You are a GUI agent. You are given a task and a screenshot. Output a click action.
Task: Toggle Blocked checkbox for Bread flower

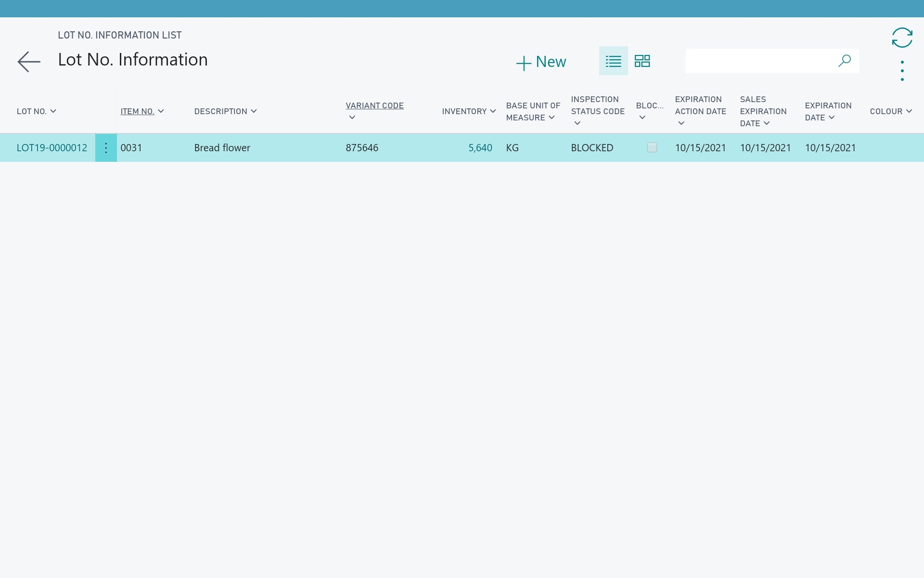pyautogui.click(x=652, y=147)
